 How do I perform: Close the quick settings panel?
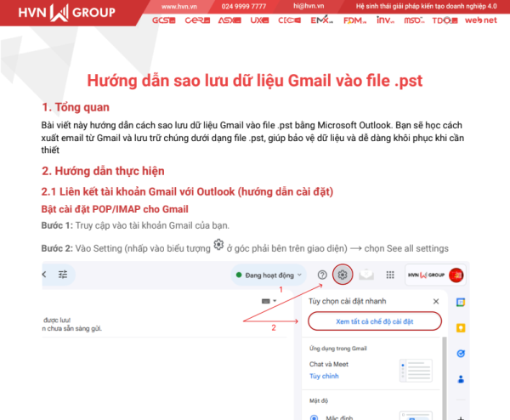tap(436, 301)
